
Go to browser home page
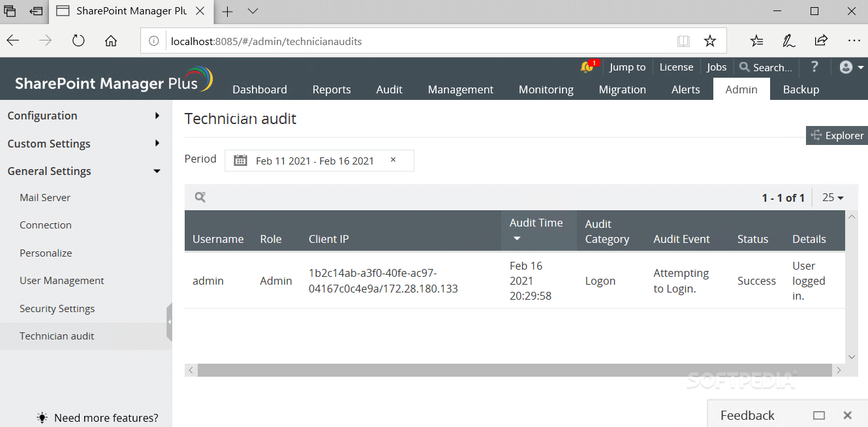pos(111,41)
